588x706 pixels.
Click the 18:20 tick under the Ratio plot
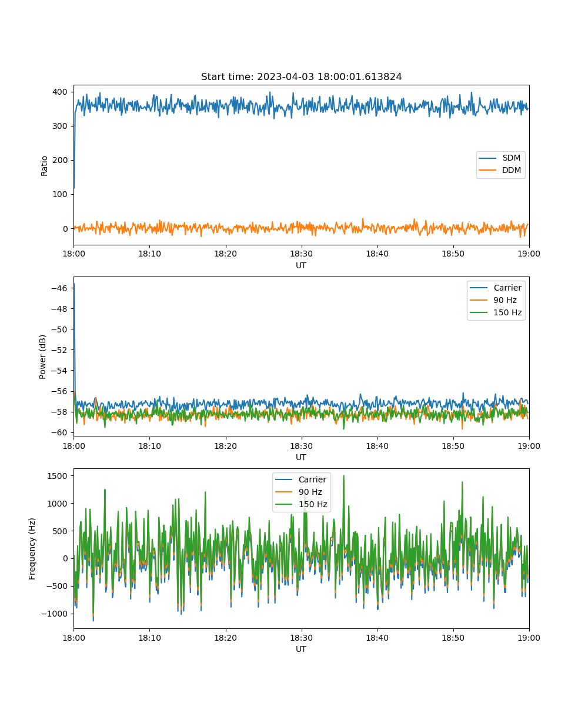[225, 254]
